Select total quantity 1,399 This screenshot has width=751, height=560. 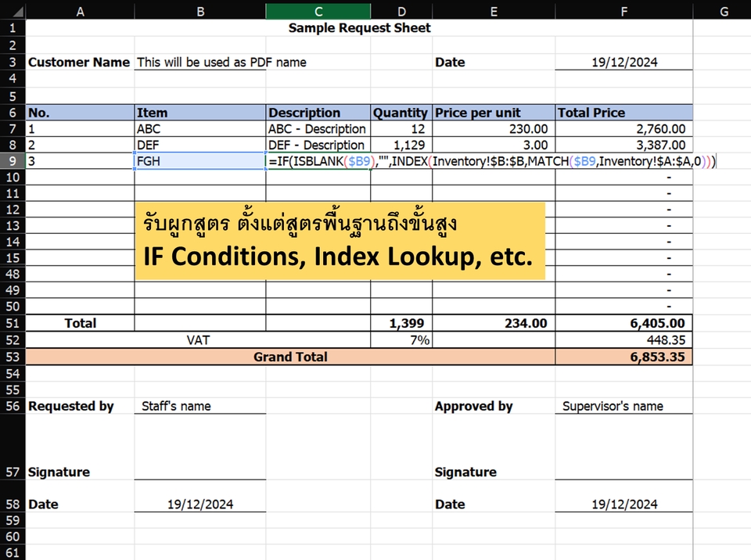click(x=401, y=323)
